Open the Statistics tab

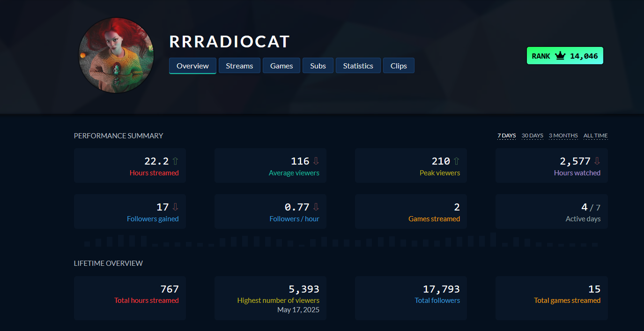[x=358, y=66]
